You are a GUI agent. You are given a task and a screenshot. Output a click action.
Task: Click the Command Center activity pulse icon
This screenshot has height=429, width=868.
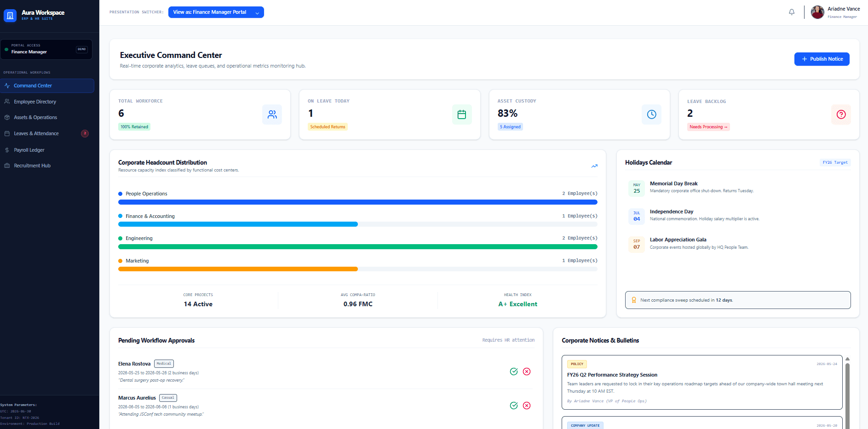coord(7,86)
